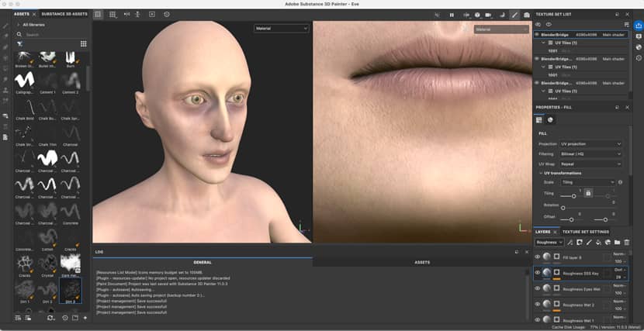
Task: Click the add fill layer bucket icon
Action: (598, 243)
